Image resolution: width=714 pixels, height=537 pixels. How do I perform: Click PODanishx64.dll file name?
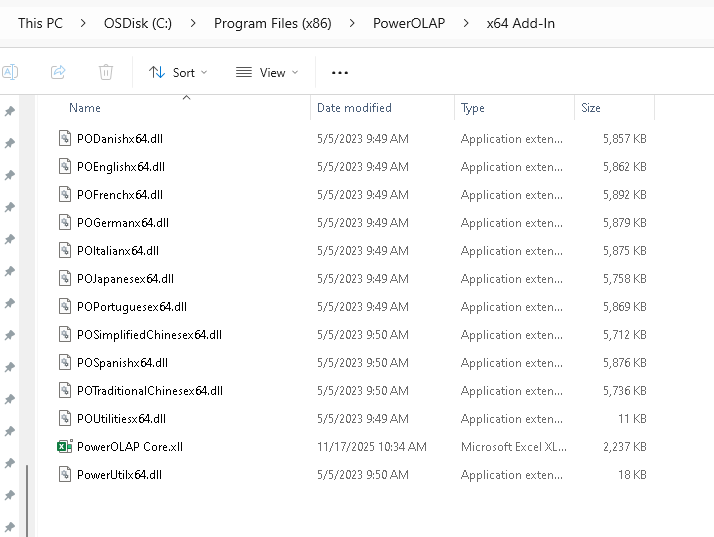pos(120,138)
